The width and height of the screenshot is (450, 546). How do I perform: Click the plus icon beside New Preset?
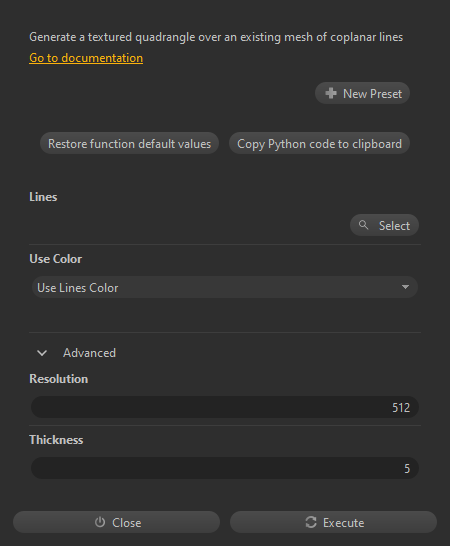331,93
